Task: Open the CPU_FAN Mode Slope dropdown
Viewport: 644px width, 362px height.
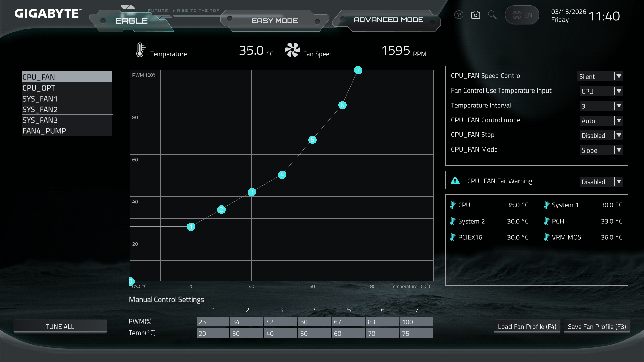Action: (601, 150)
